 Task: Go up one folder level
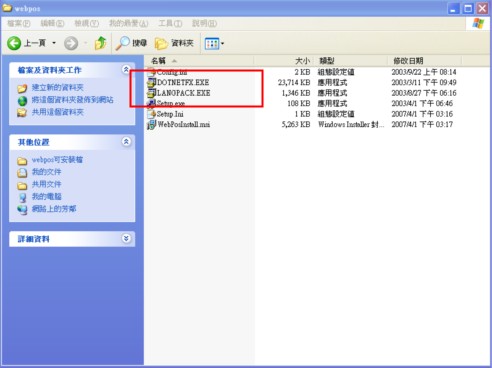point(100,43)
